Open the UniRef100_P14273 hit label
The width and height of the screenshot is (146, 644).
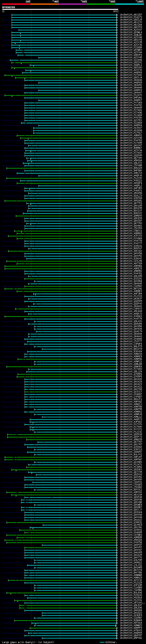coord(131,17)
